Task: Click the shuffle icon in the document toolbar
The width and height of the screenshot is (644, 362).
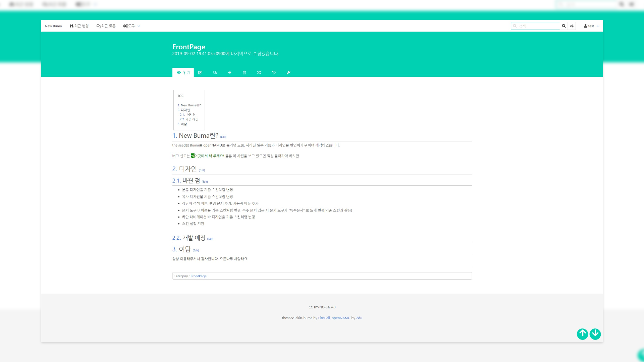Action: click(x=259, y=72)
